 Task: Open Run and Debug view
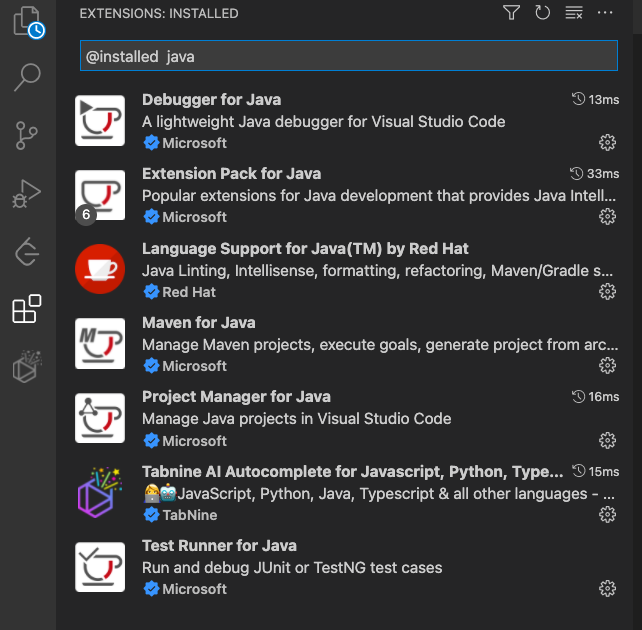click(x=27, y=194)
